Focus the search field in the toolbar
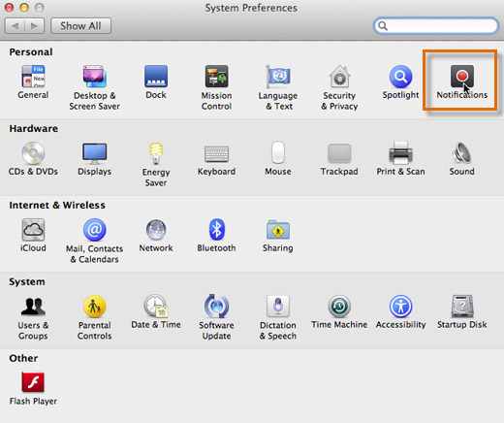504x423 pixels. tap(436, 25)
